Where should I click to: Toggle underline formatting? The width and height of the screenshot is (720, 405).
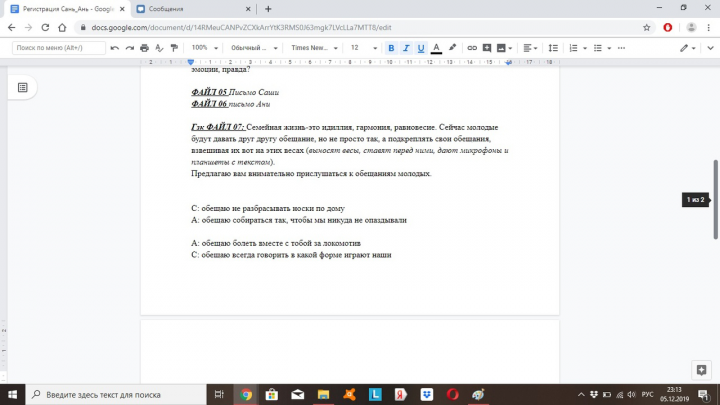click(421, 48)
